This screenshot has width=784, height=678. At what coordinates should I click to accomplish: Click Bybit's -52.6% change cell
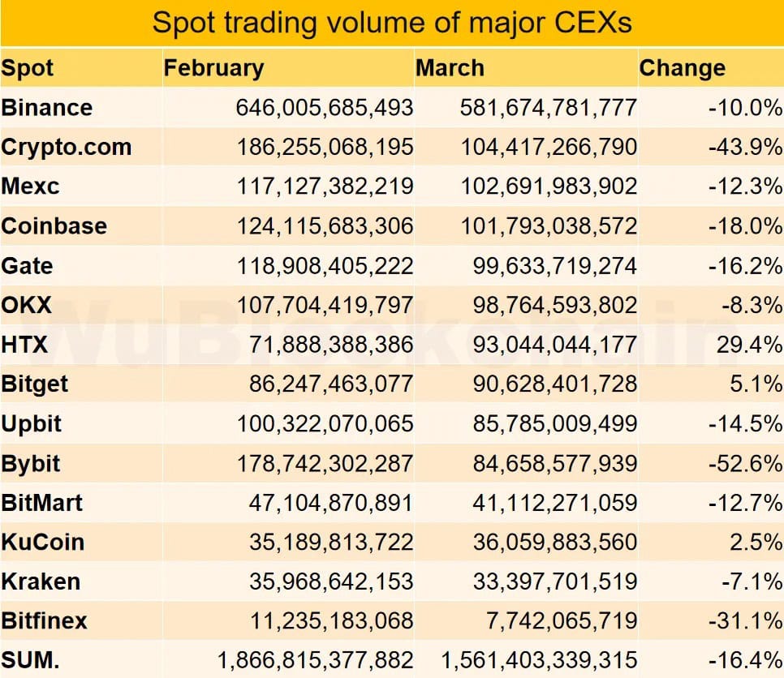pyautogui.click(x=745, y=463)
